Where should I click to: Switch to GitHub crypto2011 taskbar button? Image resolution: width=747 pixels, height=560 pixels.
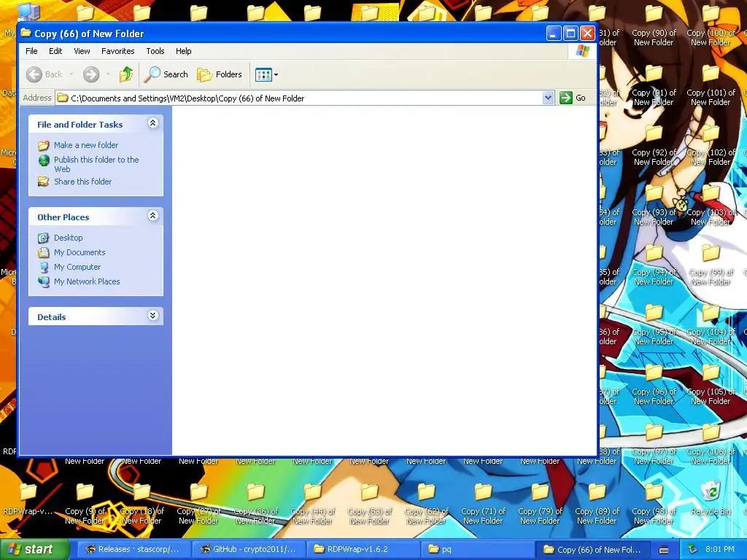click(248, 550)
